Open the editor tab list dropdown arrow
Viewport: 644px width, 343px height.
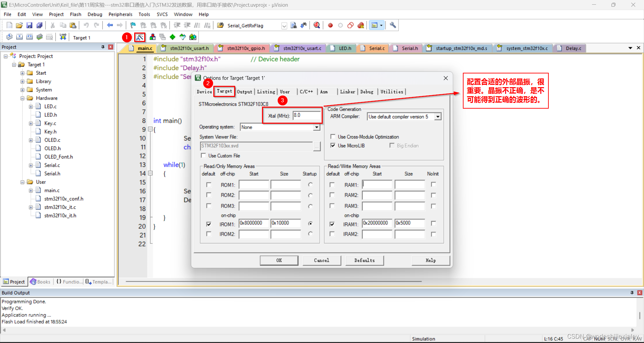tap(630, 48)
